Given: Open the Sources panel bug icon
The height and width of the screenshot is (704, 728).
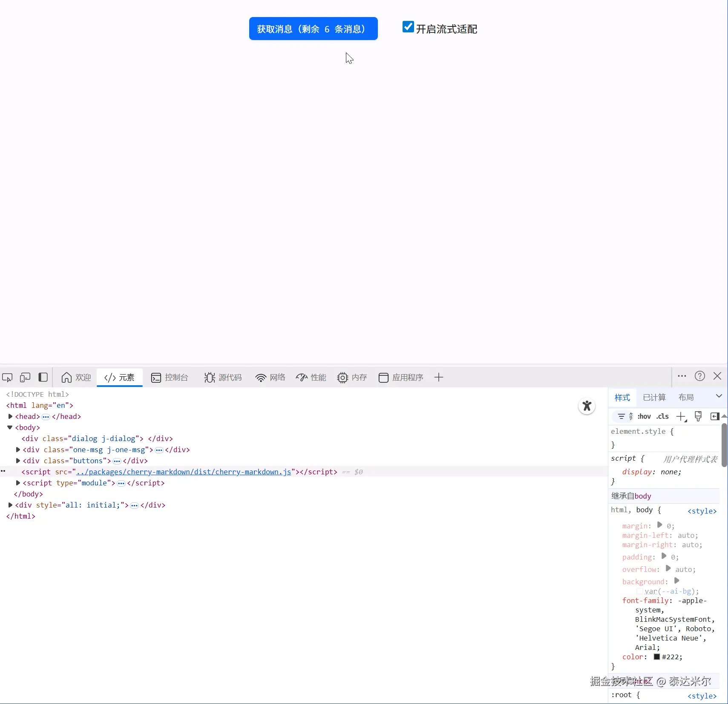Looking at the screenshot, I should pos(210,378).
